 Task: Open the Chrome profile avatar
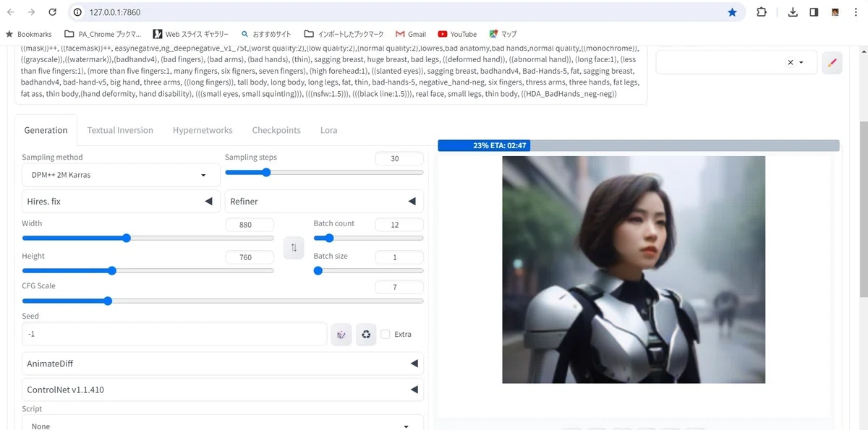point(835,12)
